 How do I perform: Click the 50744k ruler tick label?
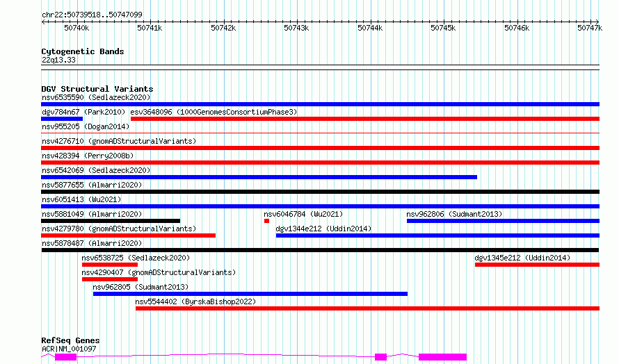pyautogui.click(x=370, y=28)
